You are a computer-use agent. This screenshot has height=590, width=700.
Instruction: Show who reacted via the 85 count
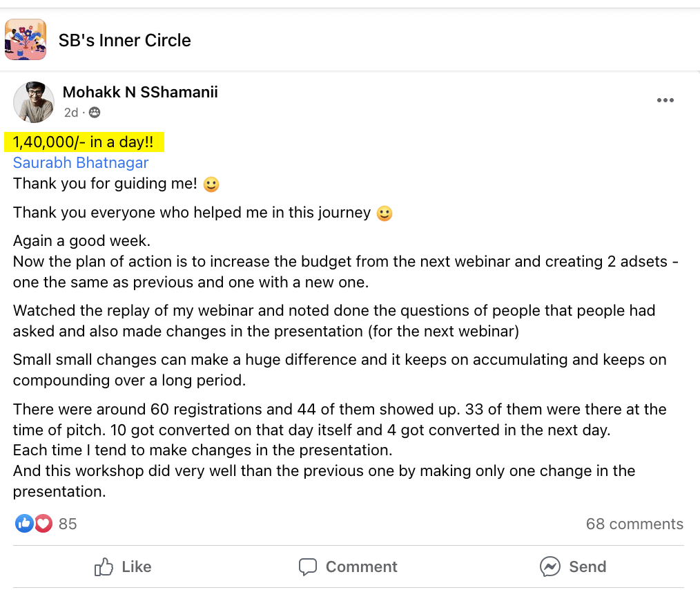point(68,524)
